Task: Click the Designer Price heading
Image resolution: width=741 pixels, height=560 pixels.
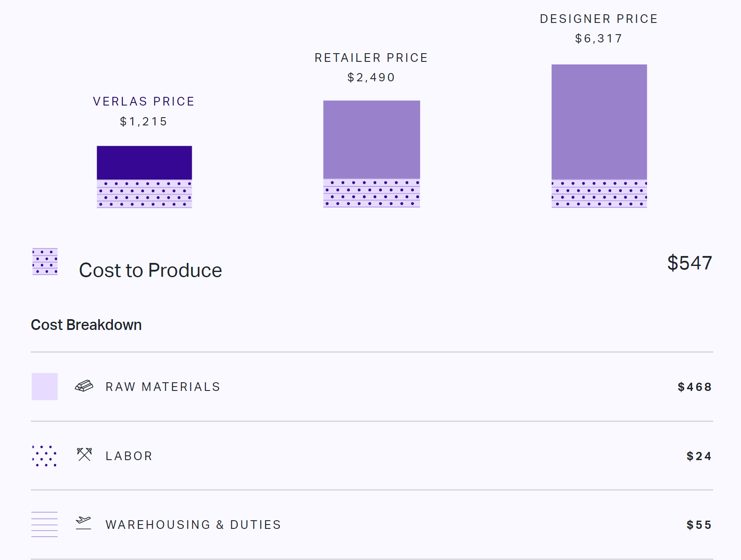Action: coord(599,19)
